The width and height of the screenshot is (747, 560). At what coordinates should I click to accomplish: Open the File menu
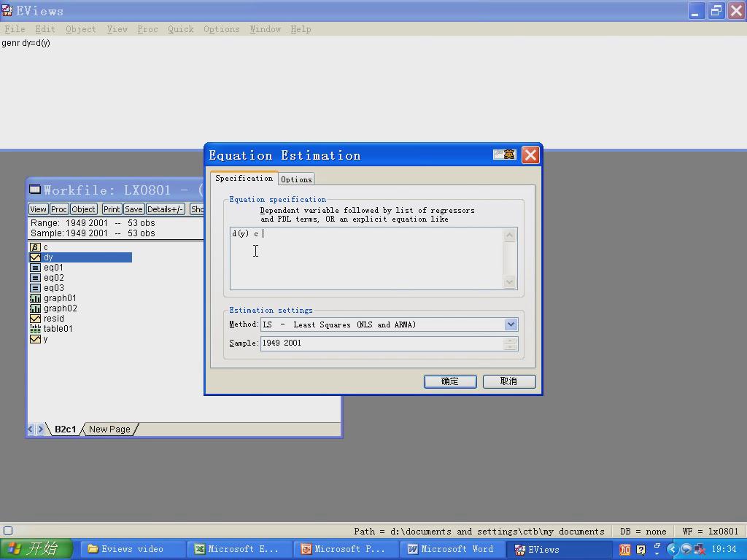(x=15, y=29)
